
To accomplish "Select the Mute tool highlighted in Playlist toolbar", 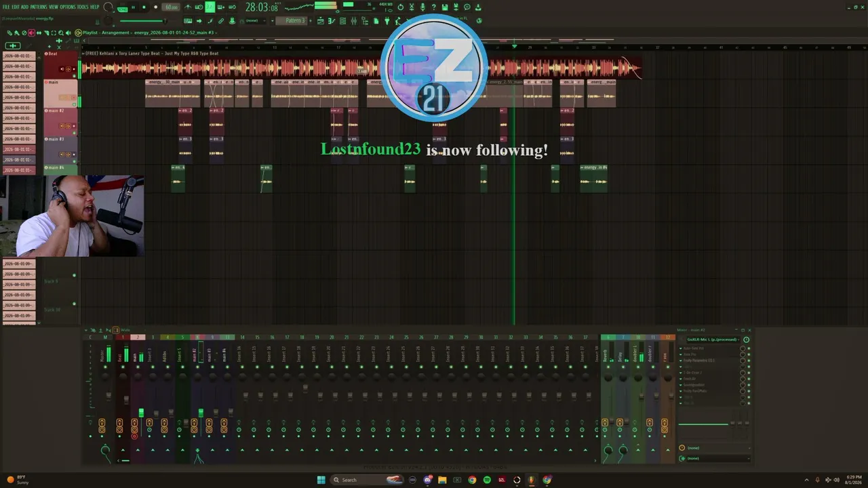I will pyautogui.click(x=31, y=33).
